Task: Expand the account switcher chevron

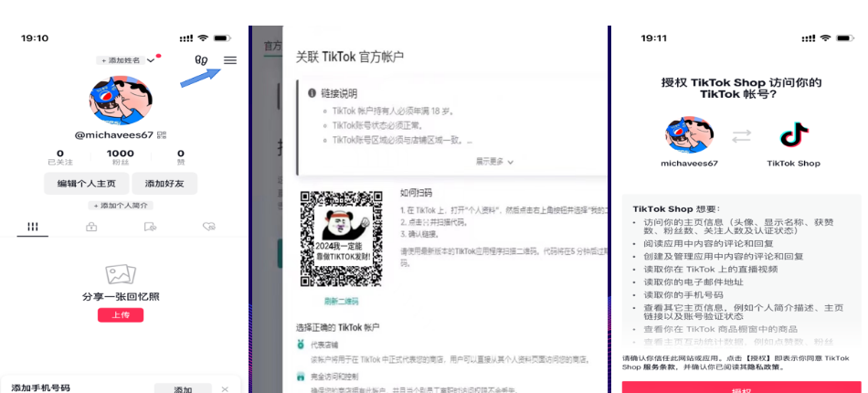Action: tap(151, 60)
